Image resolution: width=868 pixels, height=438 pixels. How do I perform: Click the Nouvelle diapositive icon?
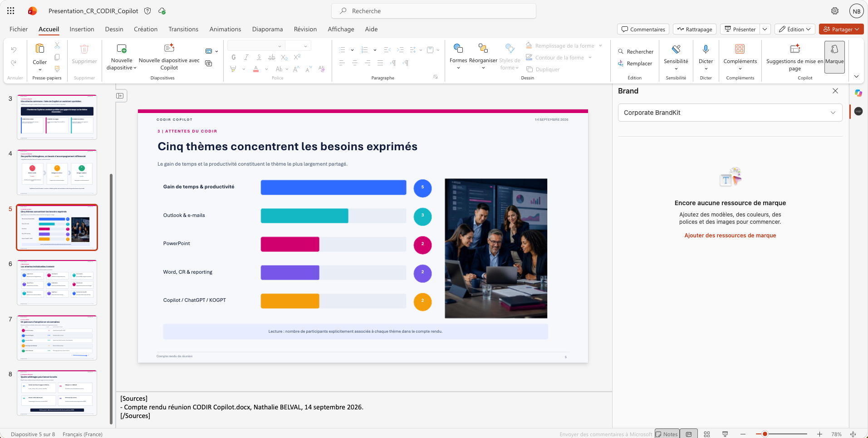[x=122, y=49]
